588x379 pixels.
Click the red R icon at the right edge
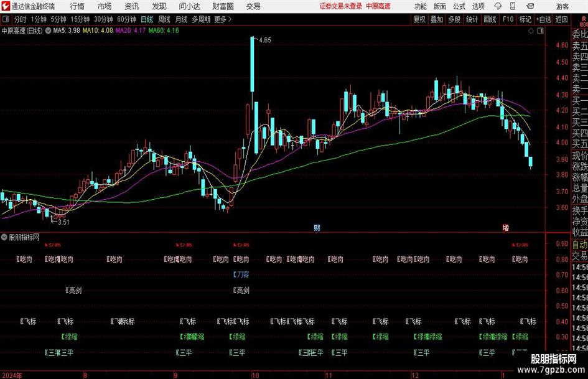click(x=584, y=20)
